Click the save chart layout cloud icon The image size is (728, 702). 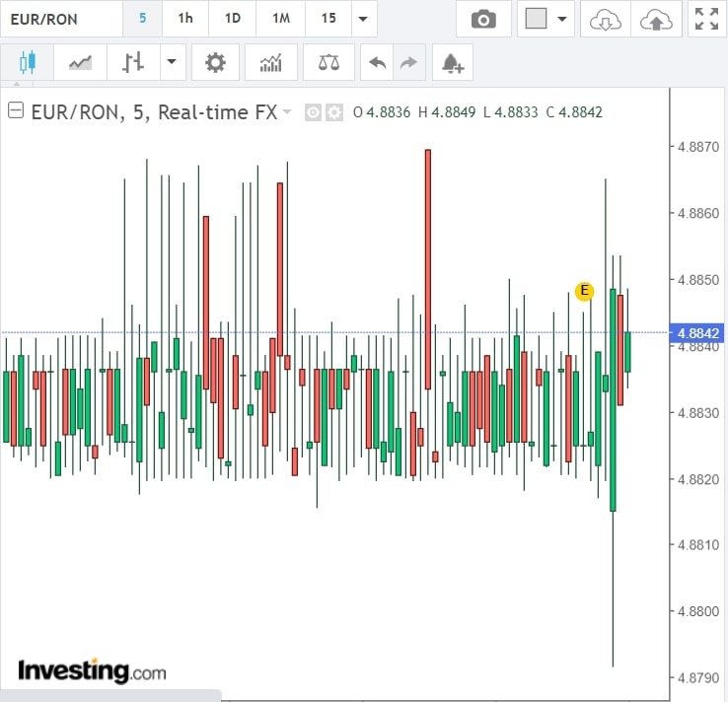click(x=653, y=19)
